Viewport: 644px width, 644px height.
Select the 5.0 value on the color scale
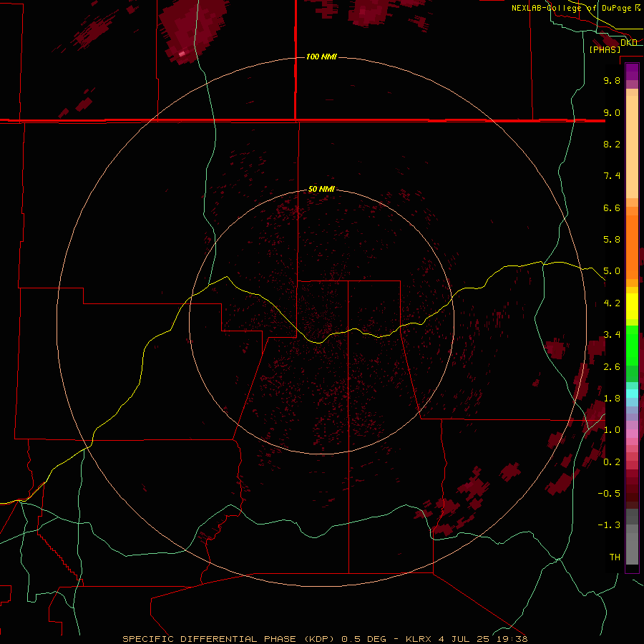612,271
